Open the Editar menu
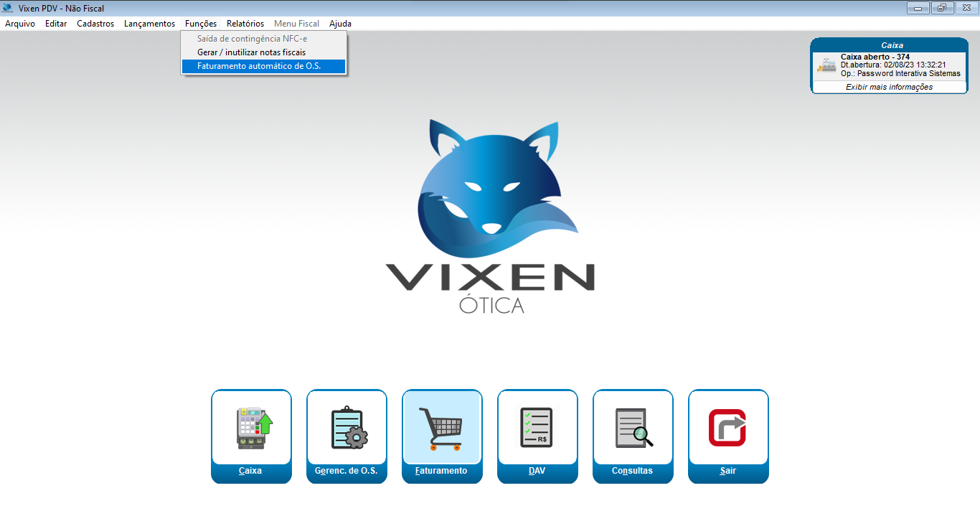Screen dimensions: 980x516 point(56,24)
